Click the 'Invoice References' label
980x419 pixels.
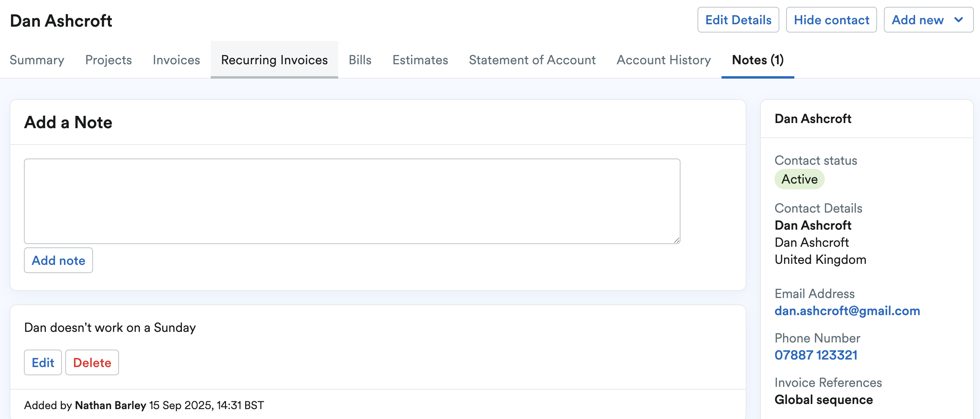(828, 382)
